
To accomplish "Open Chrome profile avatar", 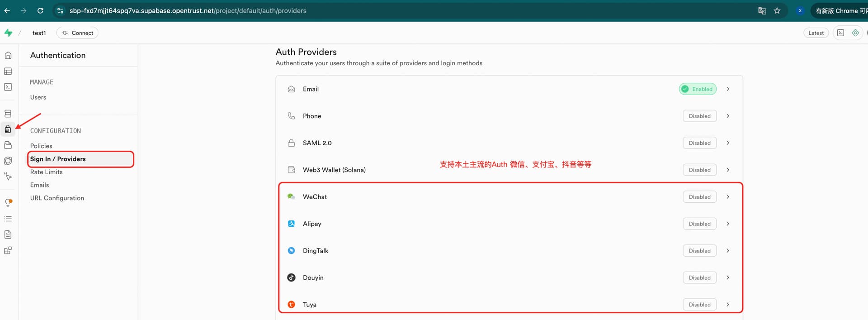I will 800,10.
